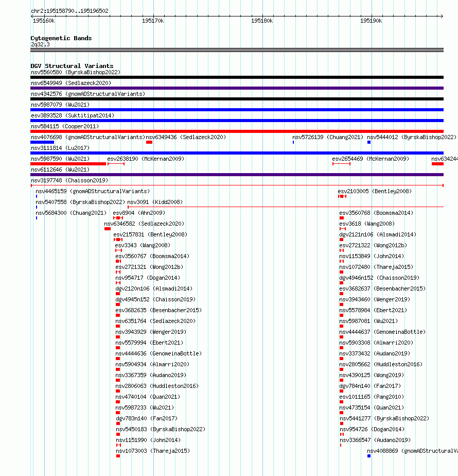Open esv3893528 (Suktitipat2014) variant
Viewport: 458px width, 476px height.
tap(73, 116)
